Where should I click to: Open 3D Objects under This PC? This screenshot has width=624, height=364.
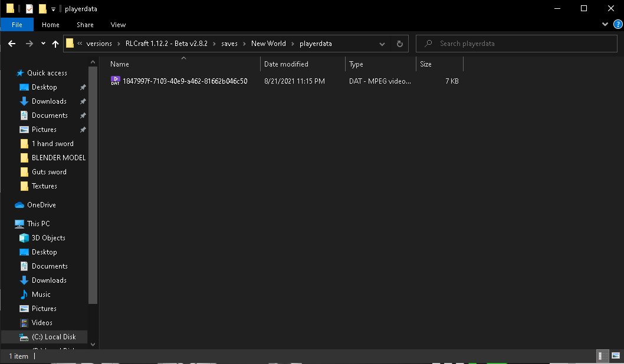point(48,238)
